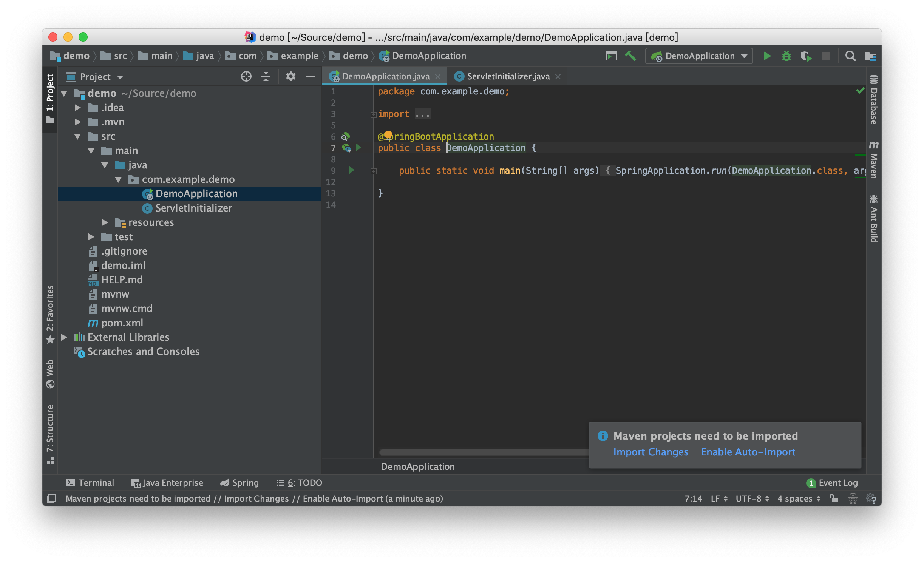Image resolution: width=924 pixels, height=562 pixels.
Task: Open the run configuration dropdown
Action: [x=699, y=56]
